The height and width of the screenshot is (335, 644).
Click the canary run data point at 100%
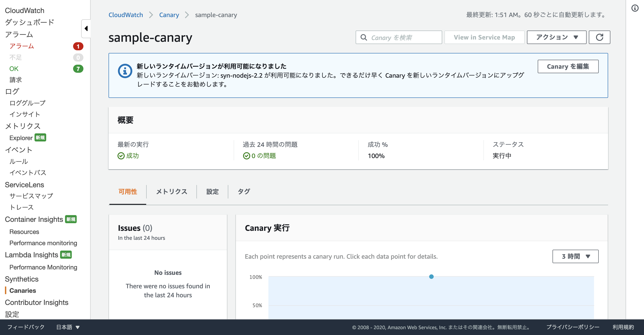(x=431, y=277)
